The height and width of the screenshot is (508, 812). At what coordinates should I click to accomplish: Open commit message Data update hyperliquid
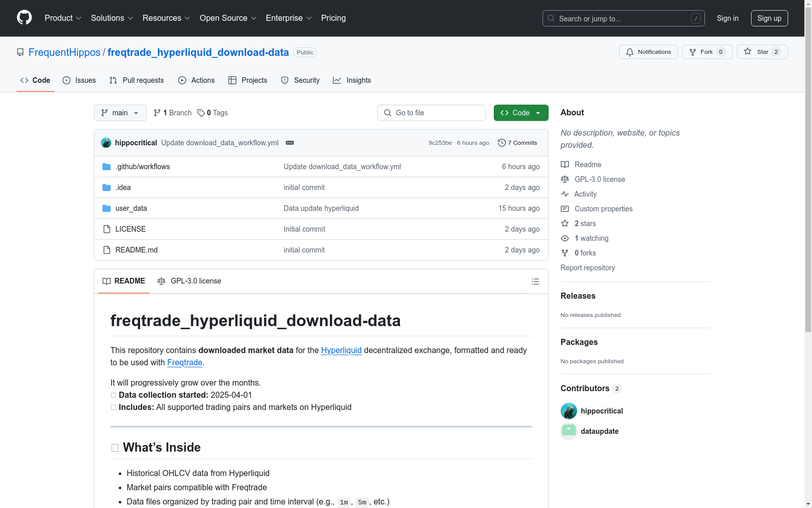pos(321,208)
